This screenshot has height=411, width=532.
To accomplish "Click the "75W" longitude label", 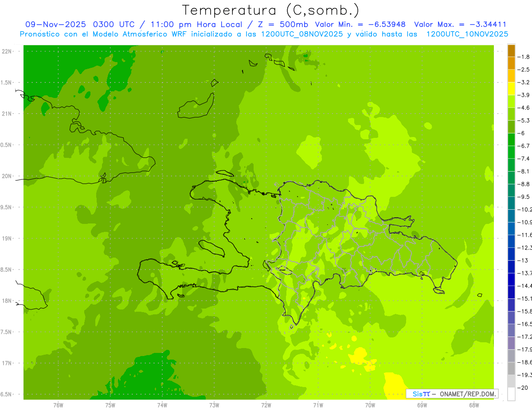I will (110, 405).
